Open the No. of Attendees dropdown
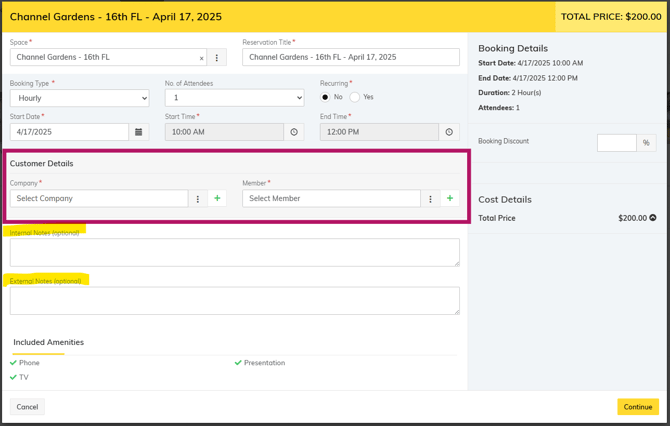This screenshot has width=670, height=426. click(234, 98)
